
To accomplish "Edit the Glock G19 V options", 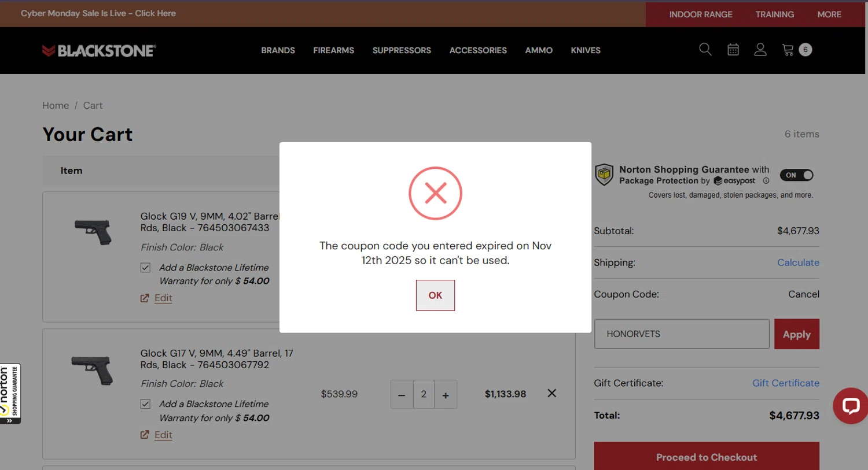I will tap(163, 298).
